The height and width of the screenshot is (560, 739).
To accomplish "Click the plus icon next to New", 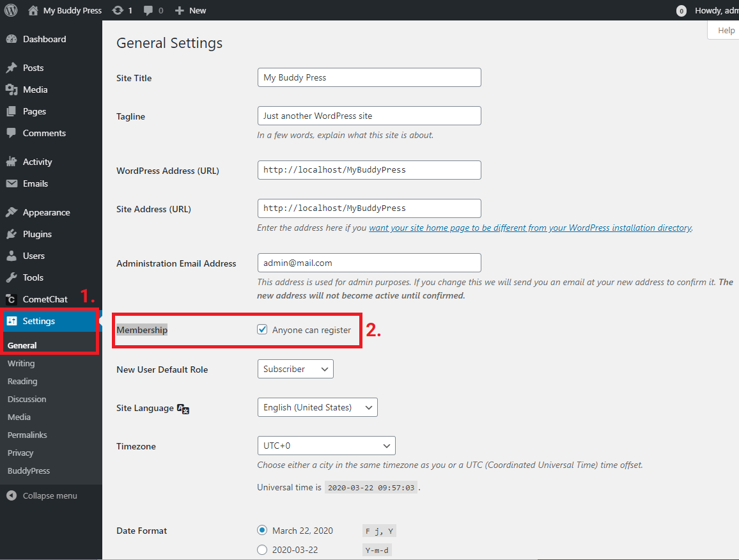I will coord(179,10).
